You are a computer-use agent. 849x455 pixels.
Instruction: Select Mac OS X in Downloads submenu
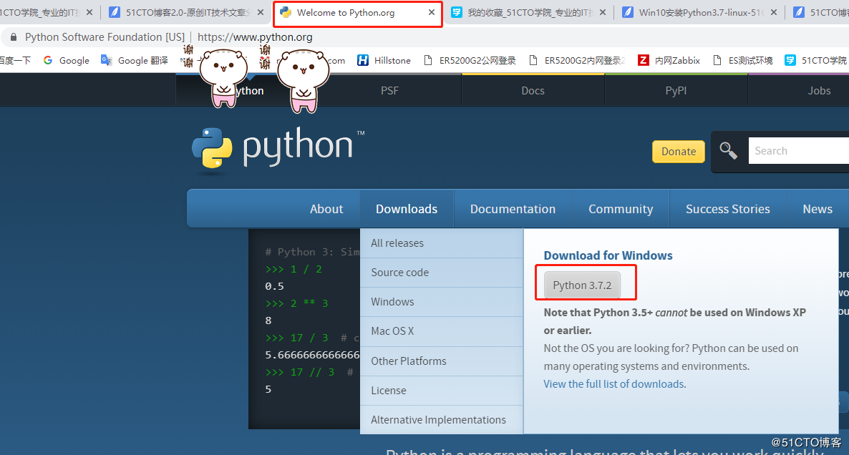click(441, 331)
